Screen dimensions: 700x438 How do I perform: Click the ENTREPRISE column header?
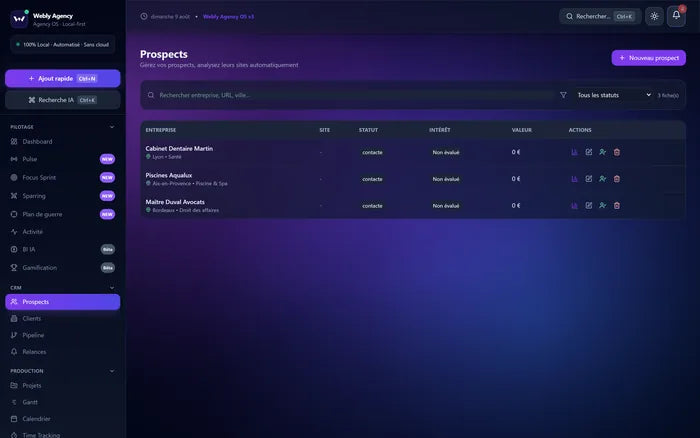(x=161, y=130)
